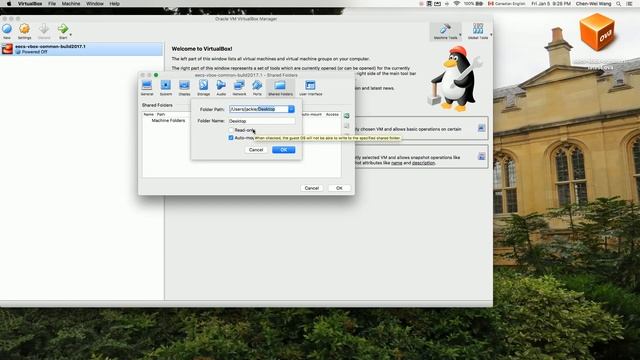
Task: Click the orange OVA file on desktop
Action: point(598,32)
